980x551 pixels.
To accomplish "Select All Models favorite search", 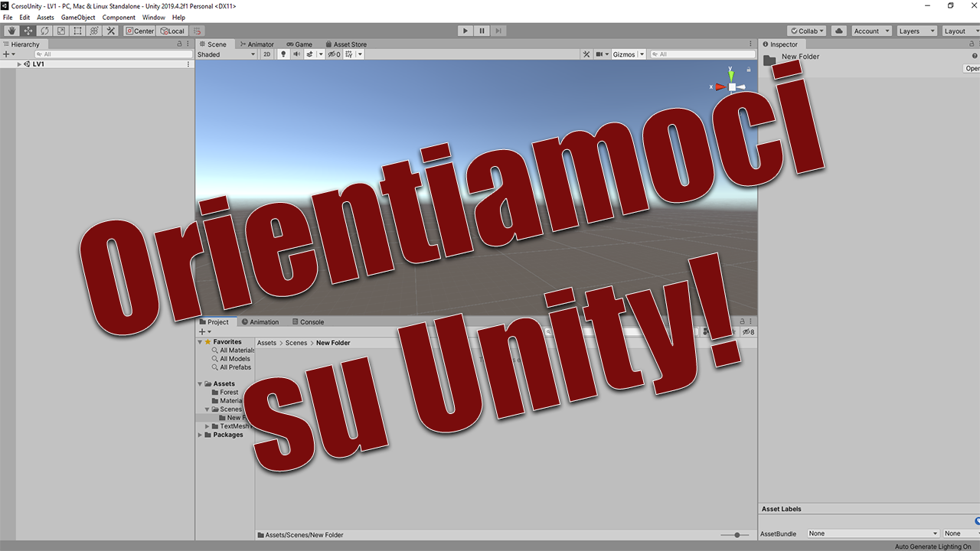I will tap(235, 359).
